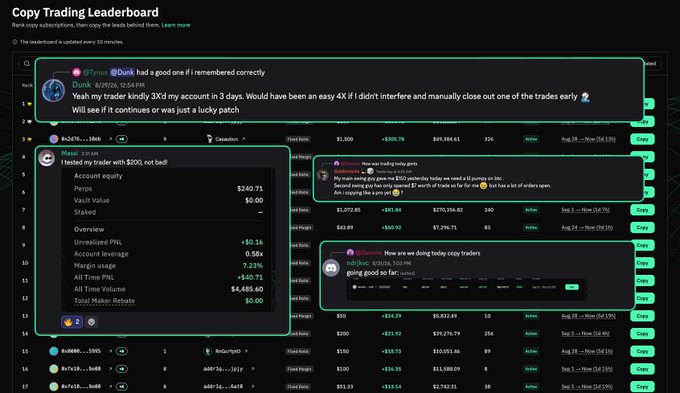Click the Active status badge on rank 3
The width and height of the screenshot is (680, 393).
pos(531,139)
